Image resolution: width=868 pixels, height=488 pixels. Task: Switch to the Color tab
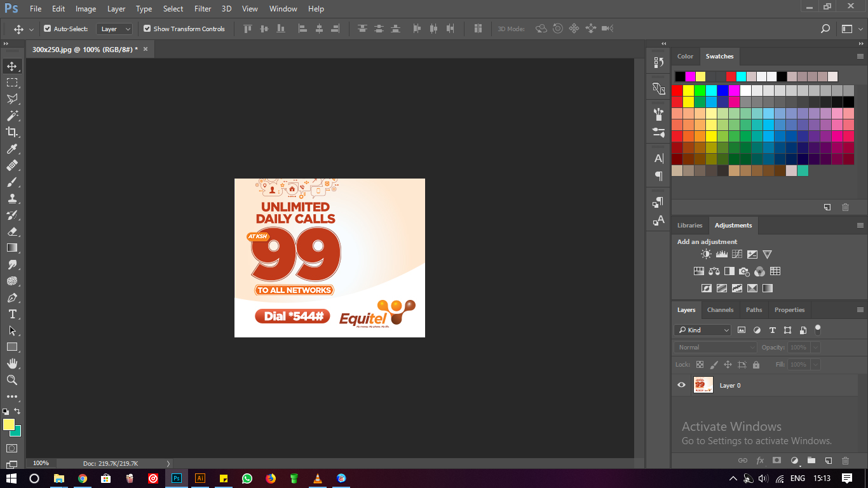pyautogui.click(x=685, y=57)
